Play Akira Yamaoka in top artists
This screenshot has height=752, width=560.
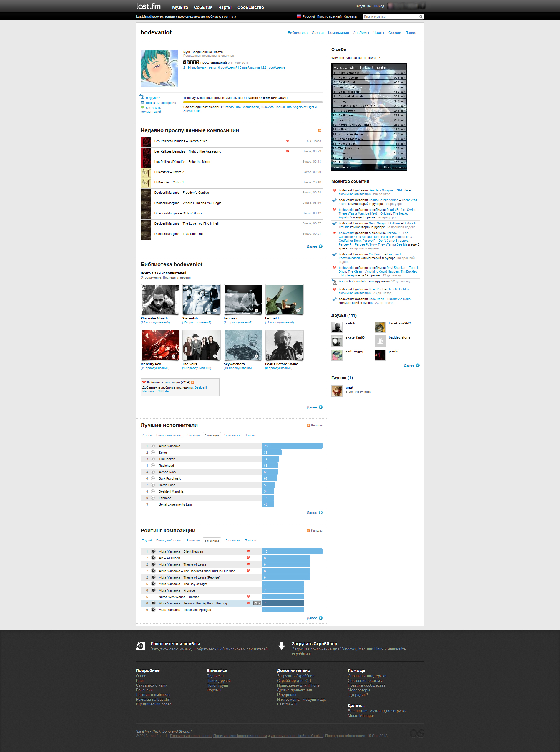[153, 446]
